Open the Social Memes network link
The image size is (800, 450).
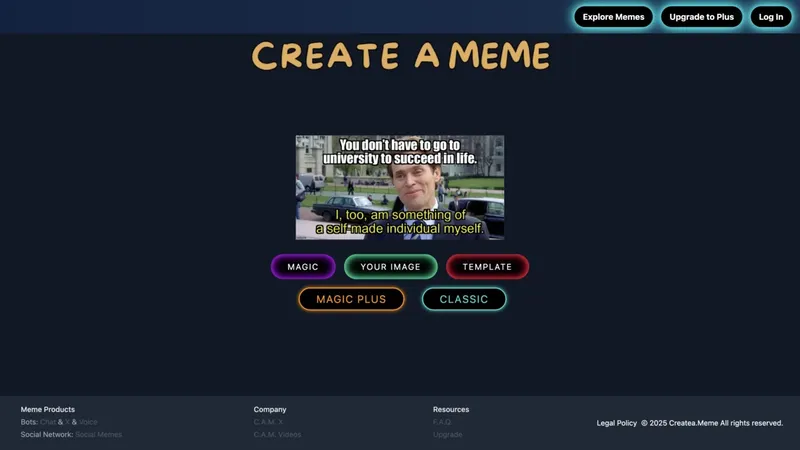98,435
